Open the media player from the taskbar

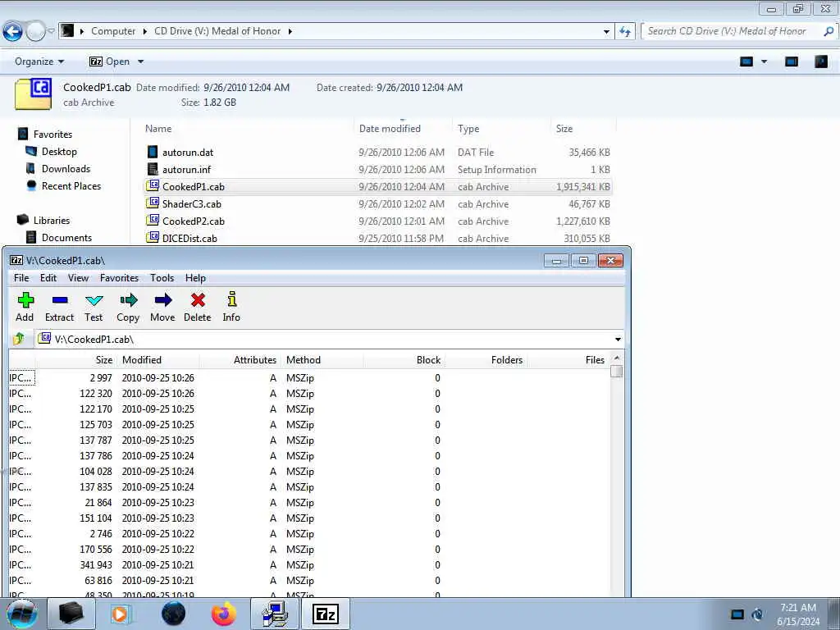click(121, 614)
